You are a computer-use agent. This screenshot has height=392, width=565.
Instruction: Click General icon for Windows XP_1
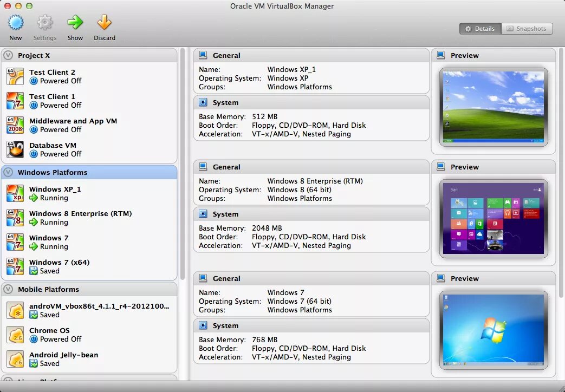tap(203, 55)
